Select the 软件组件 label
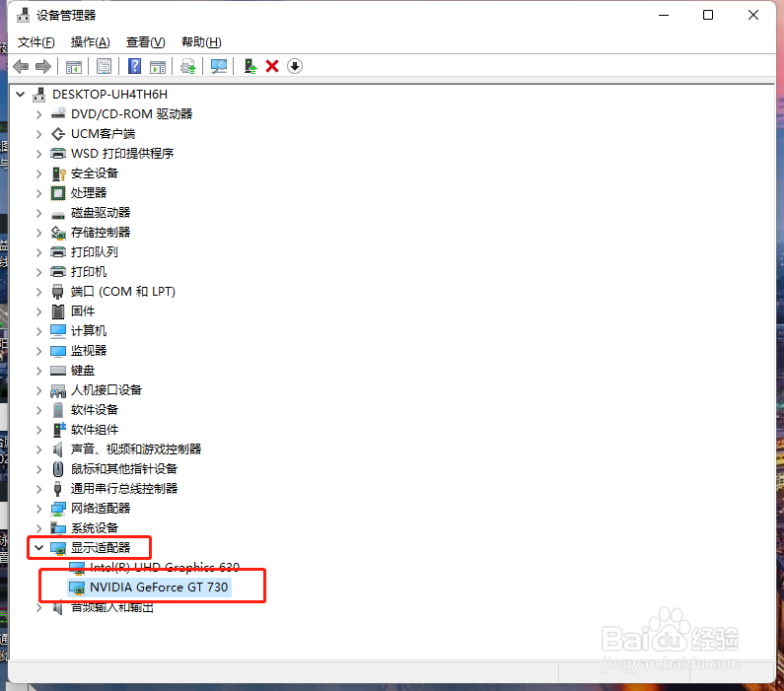The width and height of the screenshot is (784, 691). [x=95, y=430]
